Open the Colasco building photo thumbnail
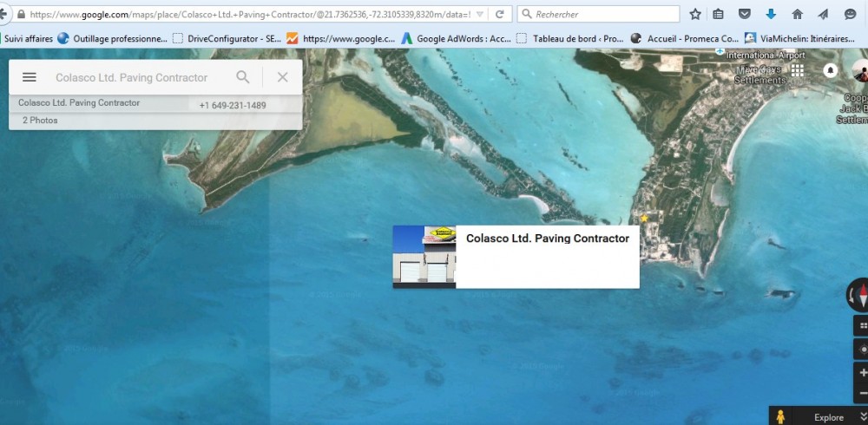This screenshot has height=425, width=868. [424, 257]
